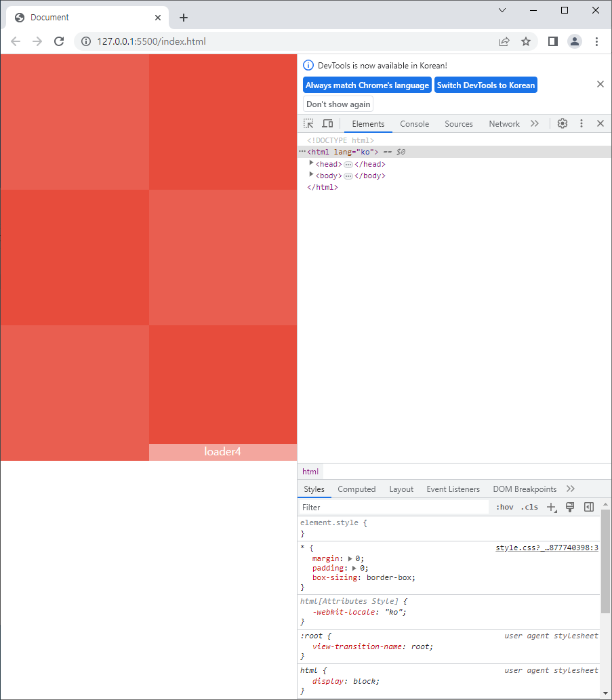Select the Styles tab
The width and height of the screenshot is (612, 700).
[314, 489]
